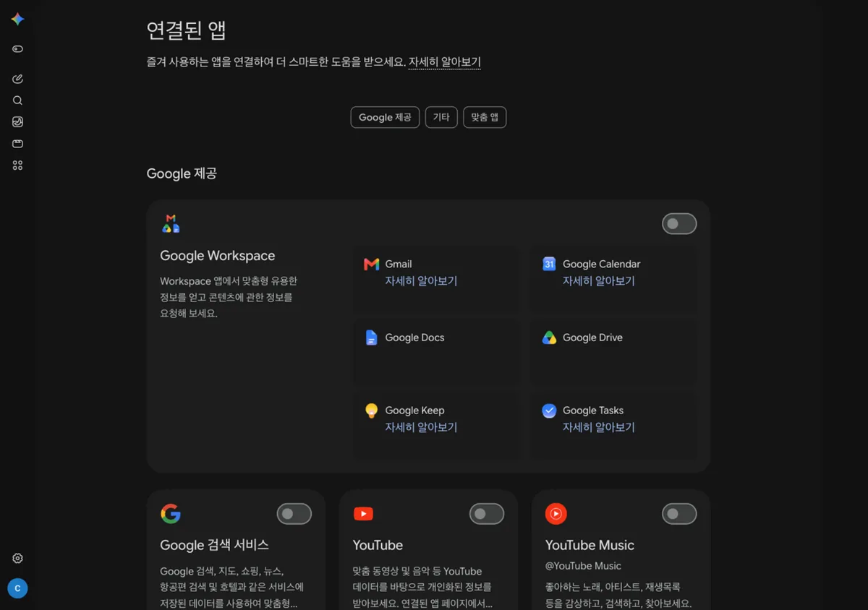Toggle the sidebar menu icon
868x610 pixels.
point(18,49)
